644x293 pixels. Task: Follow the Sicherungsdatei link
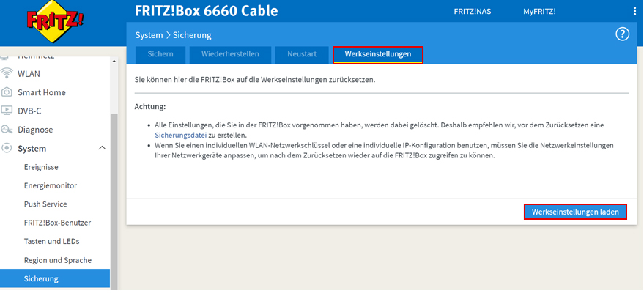pyautogui.click(x=180, y=136)
